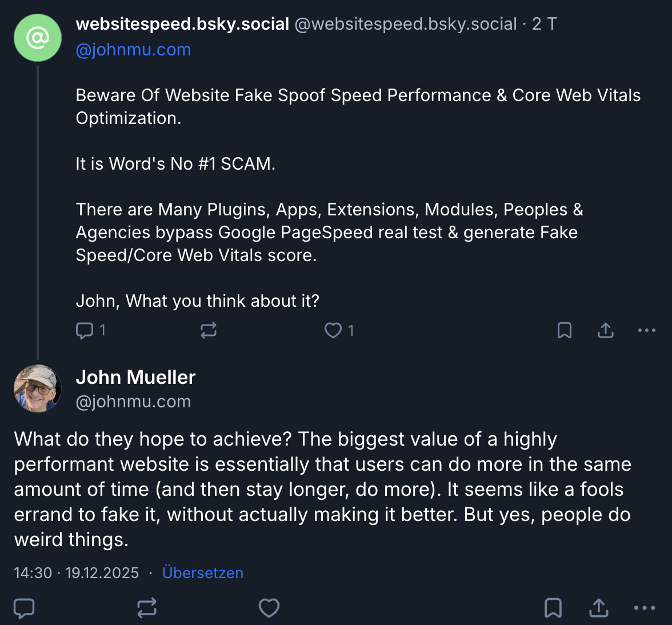Open the timestamp of John's reply
The height and width of the screenshot is (625, 672).
coord(76,572)
